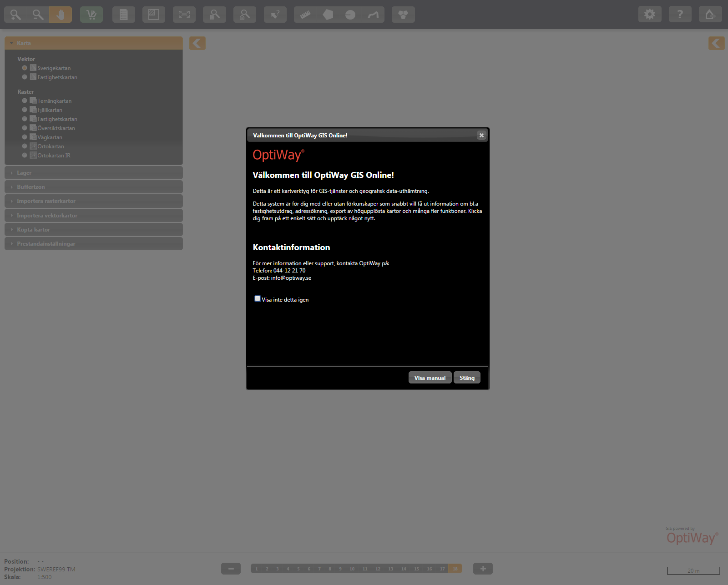This screenshot has height=585, width=728.
Task: Select the Vägkartan radio button
Action: pyautogui.click(x=25, y=137)
